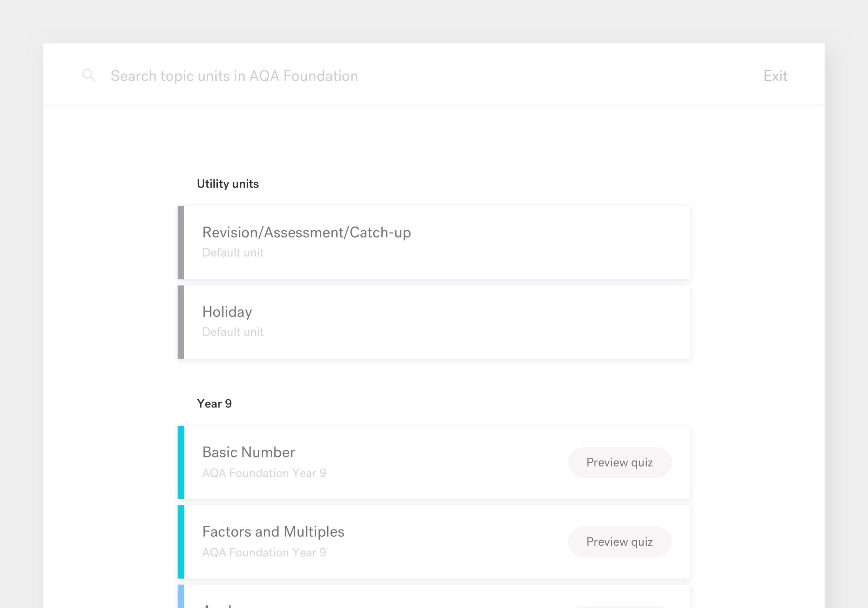
Task: Click the Utility units section heading
Action: point(227,184)
